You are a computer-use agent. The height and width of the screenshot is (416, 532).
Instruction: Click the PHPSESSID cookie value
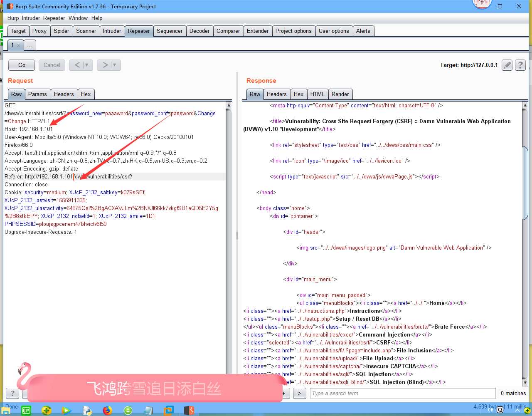[x=73, y=224]
